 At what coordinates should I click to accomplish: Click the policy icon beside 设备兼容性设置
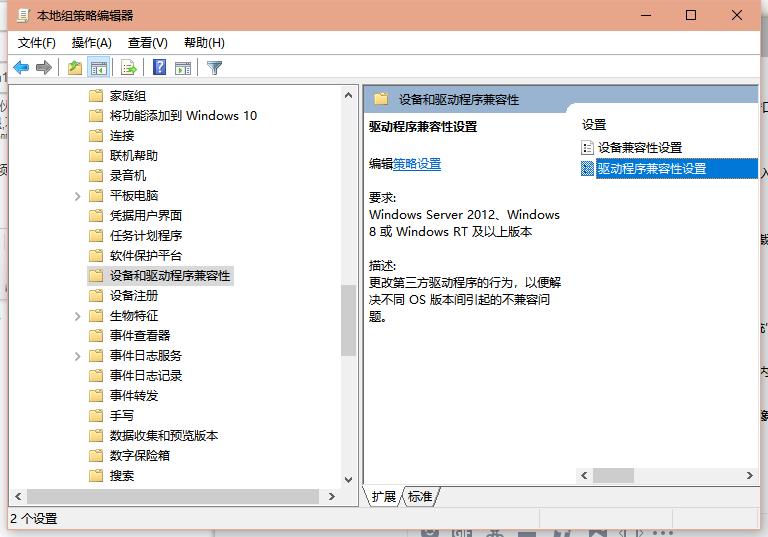coord(587,147)
